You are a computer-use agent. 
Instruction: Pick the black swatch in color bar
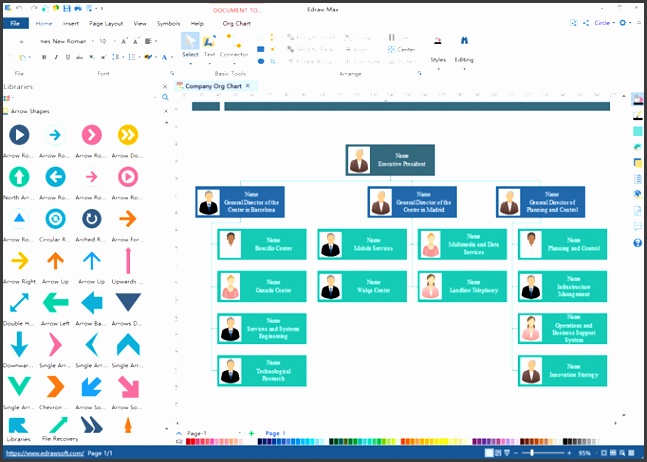click(x=566, y=442)
